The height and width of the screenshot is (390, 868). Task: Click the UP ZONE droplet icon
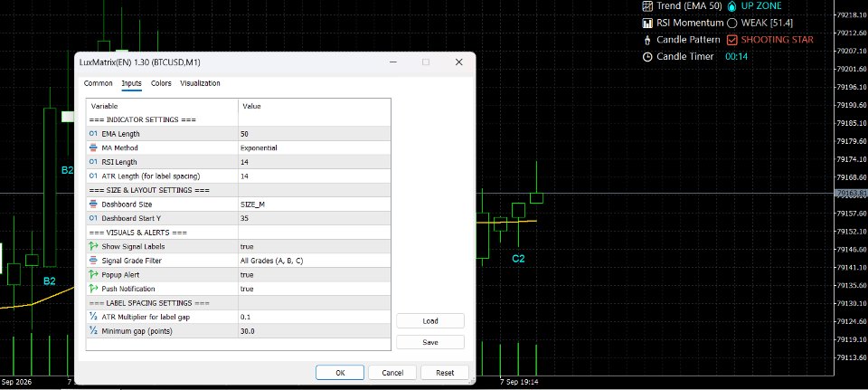coord(731,6)
